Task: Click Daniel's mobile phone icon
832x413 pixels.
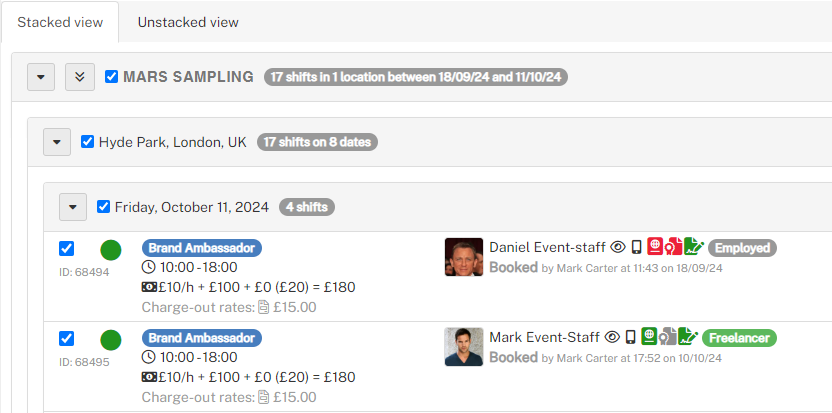Action: pyautogui.click(x=636, y=247)
